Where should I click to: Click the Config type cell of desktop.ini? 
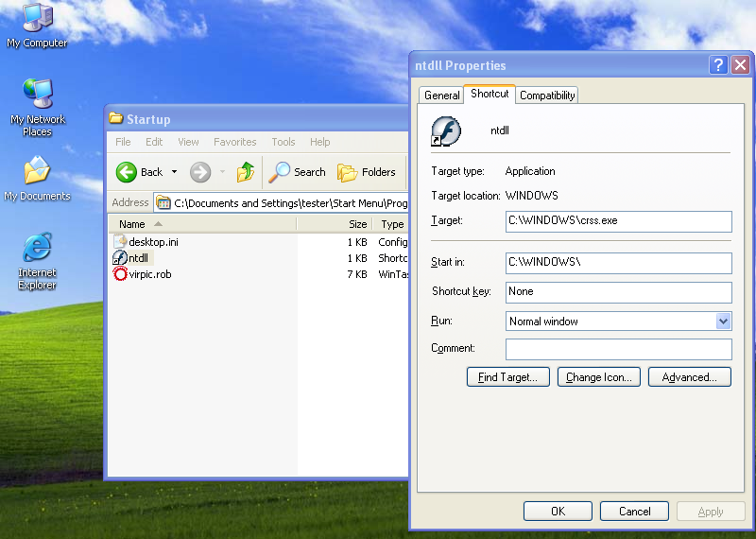click(x=392, y=242)
